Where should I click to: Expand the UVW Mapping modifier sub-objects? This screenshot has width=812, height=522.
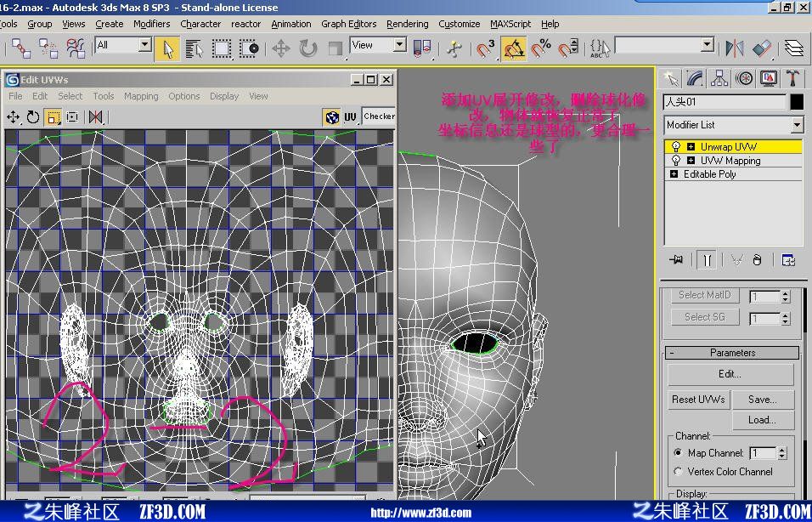[x=691, y=160]
